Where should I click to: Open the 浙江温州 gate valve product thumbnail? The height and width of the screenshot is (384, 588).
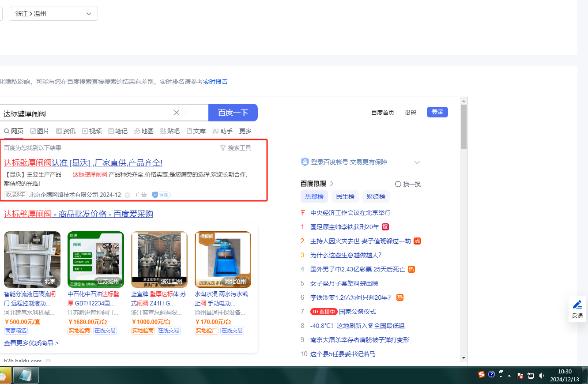pos(159,259)
